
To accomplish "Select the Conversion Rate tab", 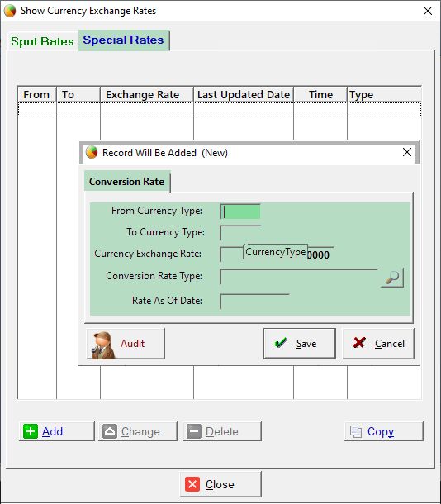I will coord(127,182).
